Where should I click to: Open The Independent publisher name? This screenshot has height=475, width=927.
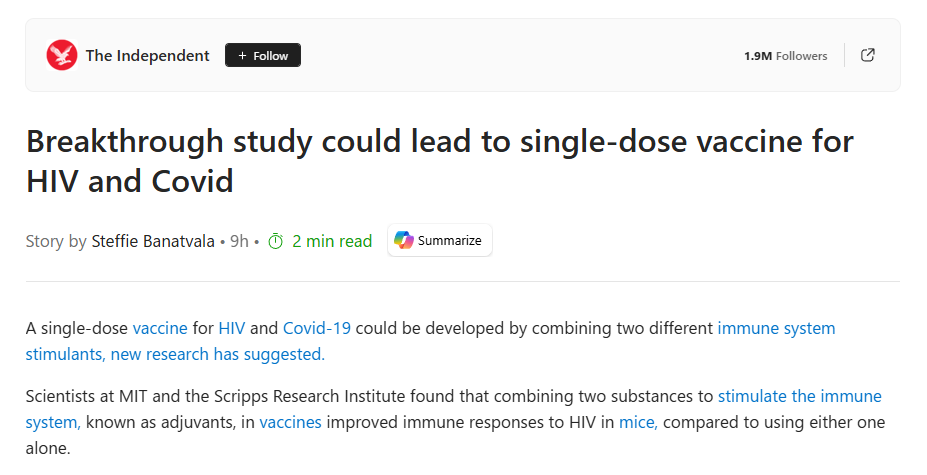pos(147,56)
